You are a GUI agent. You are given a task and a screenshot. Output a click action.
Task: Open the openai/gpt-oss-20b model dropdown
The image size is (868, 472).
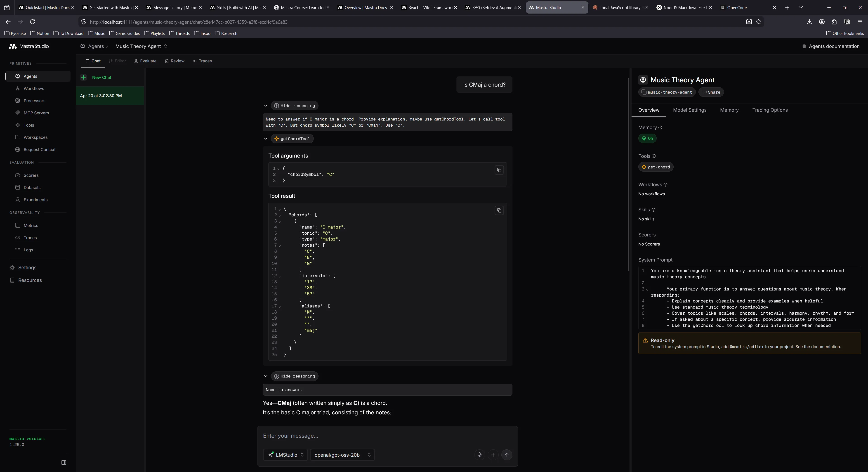(342, 455)
